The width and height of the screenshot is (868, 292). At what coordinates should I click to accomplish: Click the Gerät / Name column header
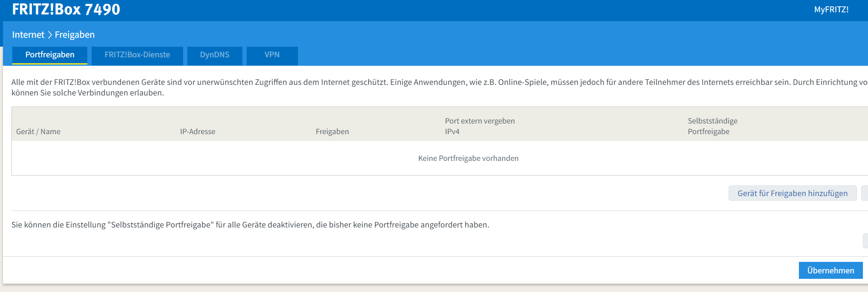pyautogui.click(x=38, y=132)
